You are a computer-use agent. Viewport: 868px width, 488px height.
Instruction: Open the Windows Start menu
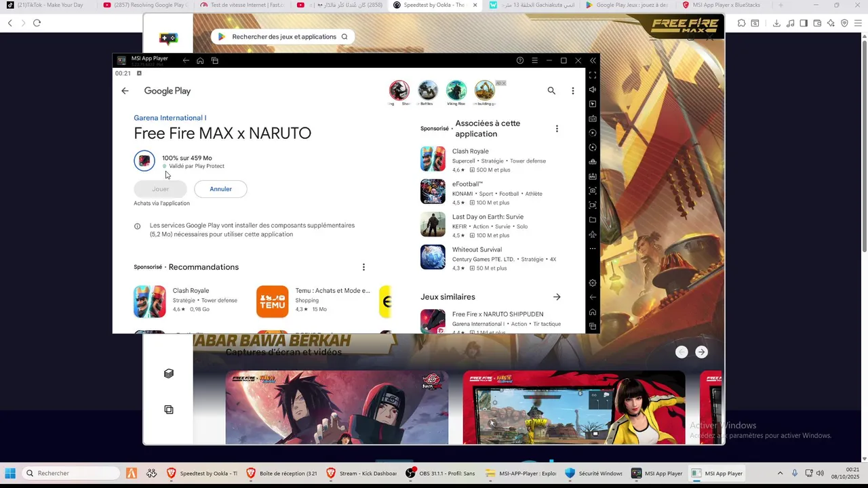tap(10, 473)
